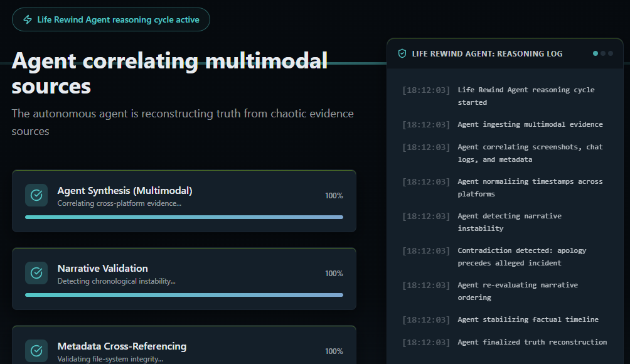Click the Narrative Validation progress bar
This screenshot has height=364, width=630.
pyautogui.click(x=184, y=295)
